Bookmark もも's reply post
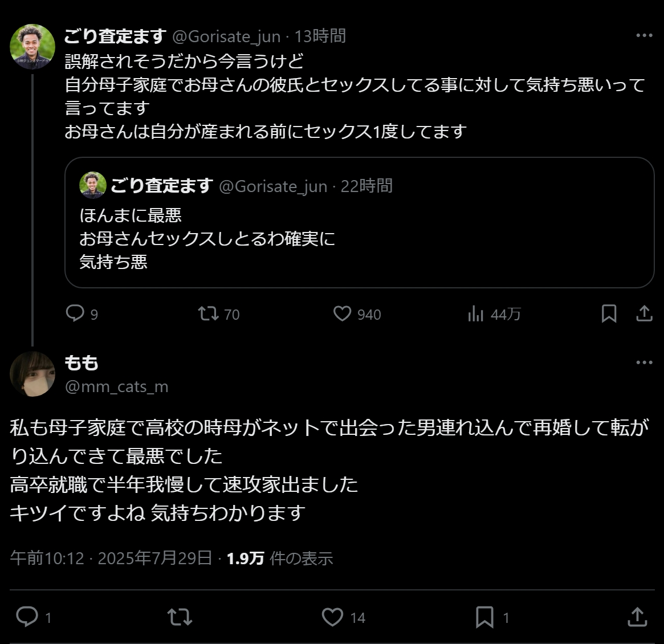The width and height of the screenshot is (664, 644). (484, 617)
